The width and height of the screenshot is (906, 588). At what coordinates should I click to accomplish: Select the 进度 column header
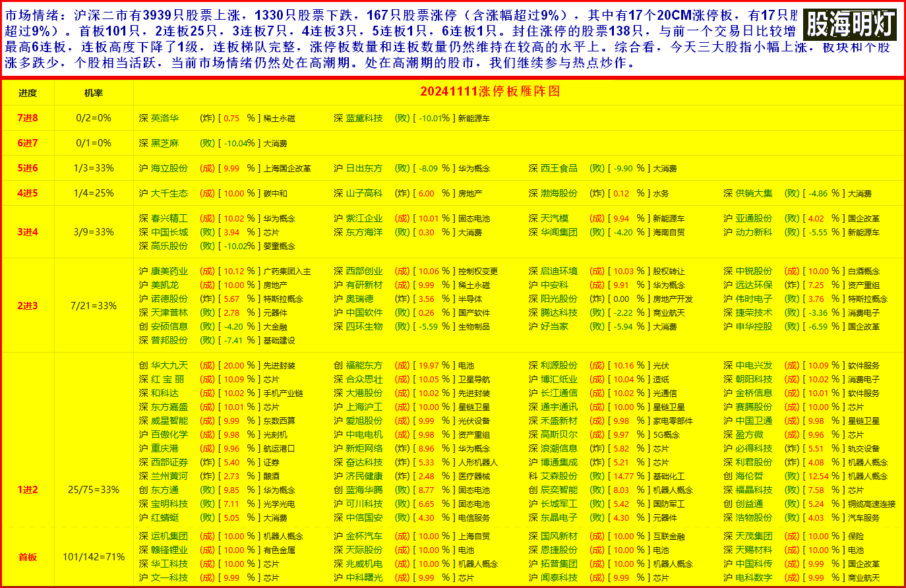(x=28, y=93)
